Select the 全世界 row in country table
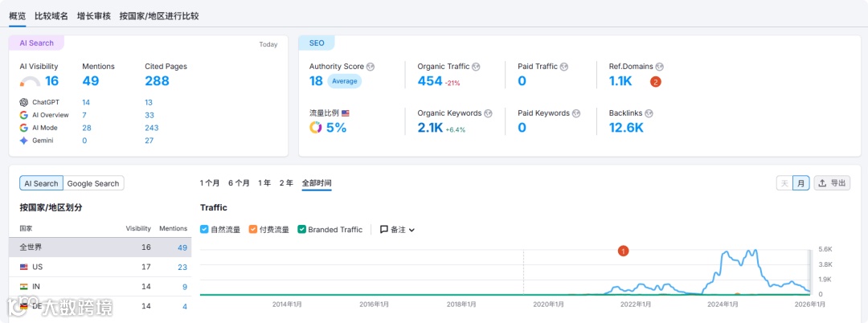 pyautogui.click(x=100, y=247)
